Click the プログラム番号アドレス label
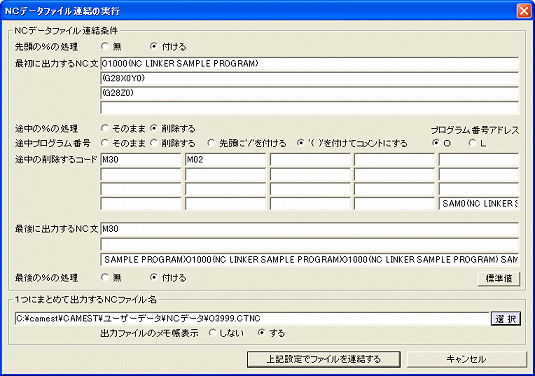Image resolution: width=535 pixels, height=376 pixels. [475, 130]
